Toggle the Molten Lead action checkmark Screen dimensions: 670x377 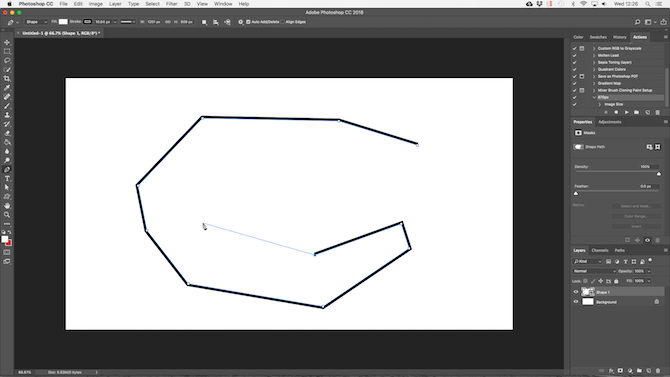pyautogui.click(x=575, y=56)
